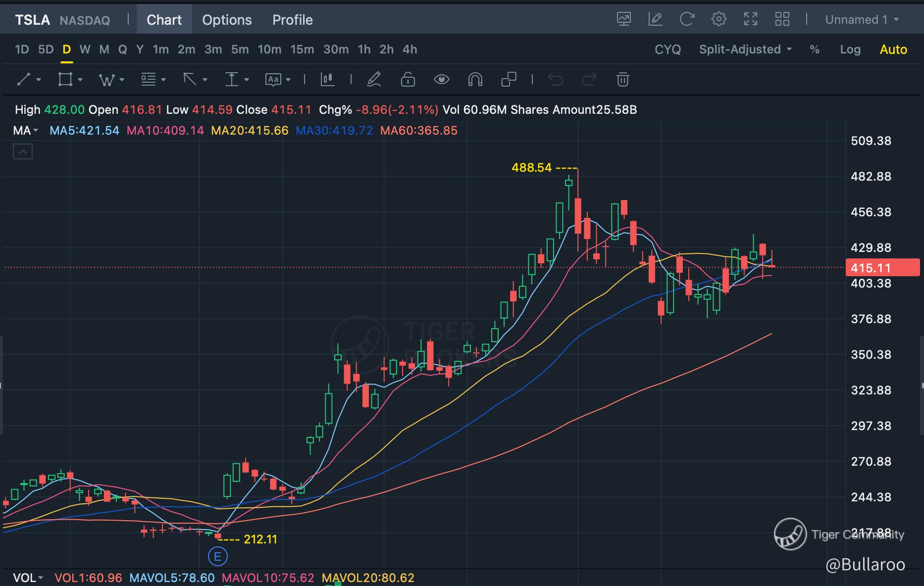The width and height of the screenshot is (924, 586).
Task: Click the indicators candlestick chart icon
Action: point(327,79)
